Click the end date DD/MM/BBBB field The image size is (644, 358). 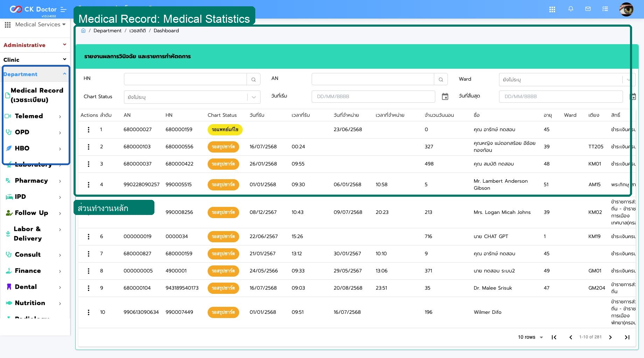point(561,96)
